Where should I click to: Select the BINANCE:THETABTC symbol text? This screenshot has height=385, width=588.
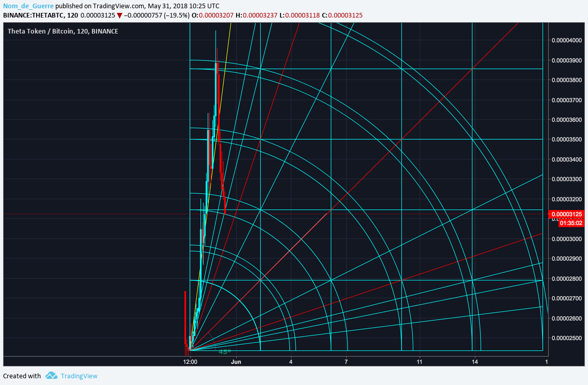[x=34, y=15]
